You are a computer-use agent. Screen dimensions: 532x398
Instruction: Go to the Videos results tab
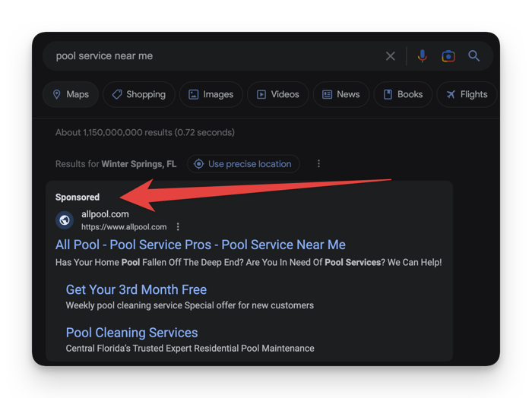[278, 94]
